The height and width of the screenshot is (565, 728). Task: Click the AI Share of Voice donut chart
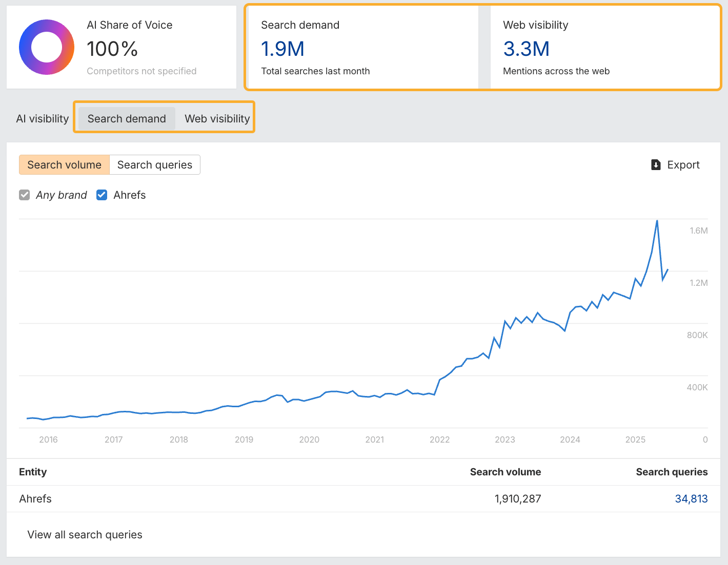(47, 47)
